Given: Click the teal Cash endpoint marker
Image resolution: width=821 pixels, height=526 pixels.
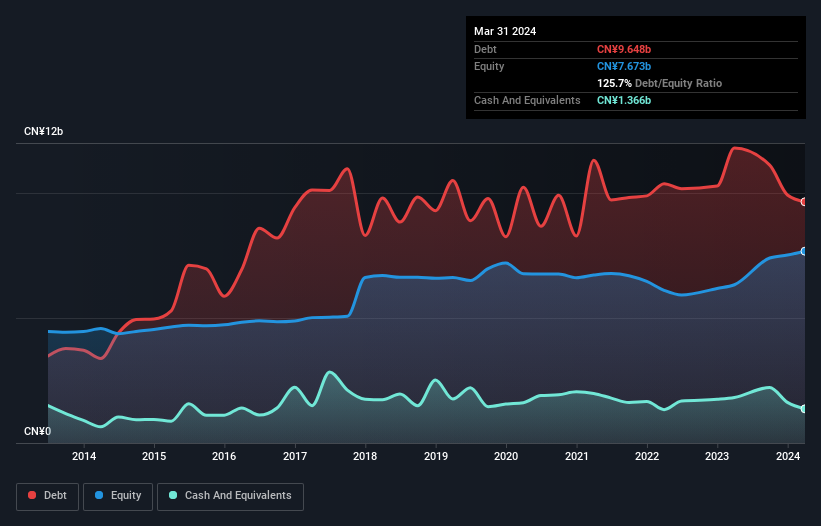Looking at the screenshot, I should point(804,409).
